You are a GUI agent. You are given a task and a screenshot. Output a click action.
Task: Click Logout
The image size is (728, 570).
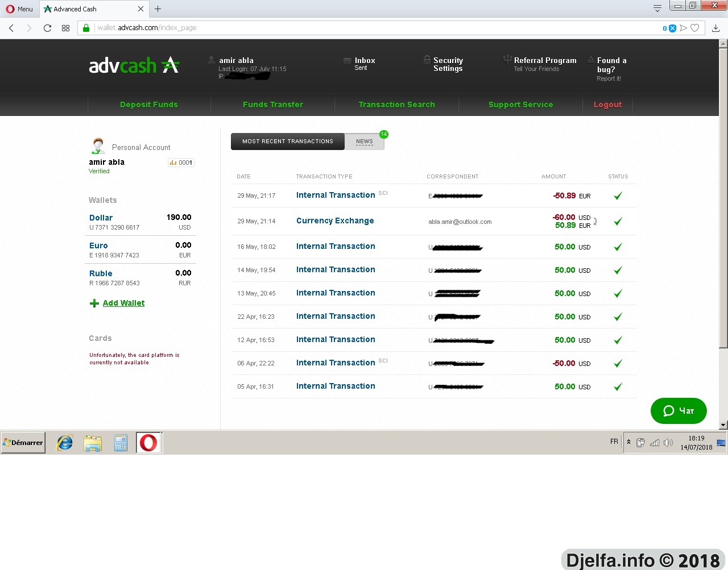point(607,105)
